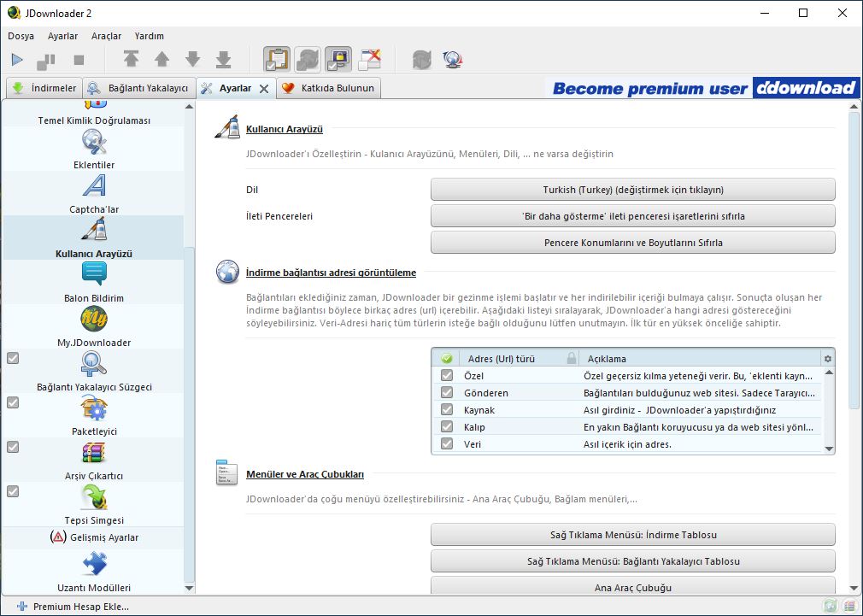Open the My.JDownloader settings section
Screen dimensions: 863x616
coord(94,327)
